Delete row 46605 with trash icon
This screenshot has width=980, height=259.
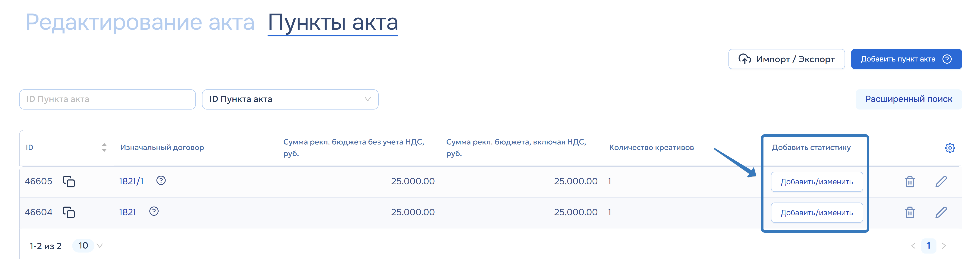[x=910, y=182]
